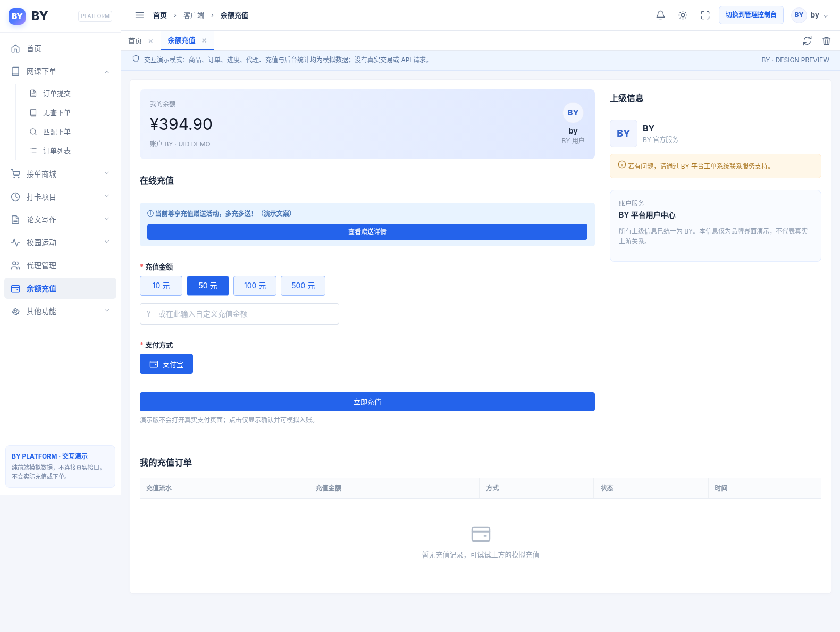Choose 支付宝 as payment method

166,364
